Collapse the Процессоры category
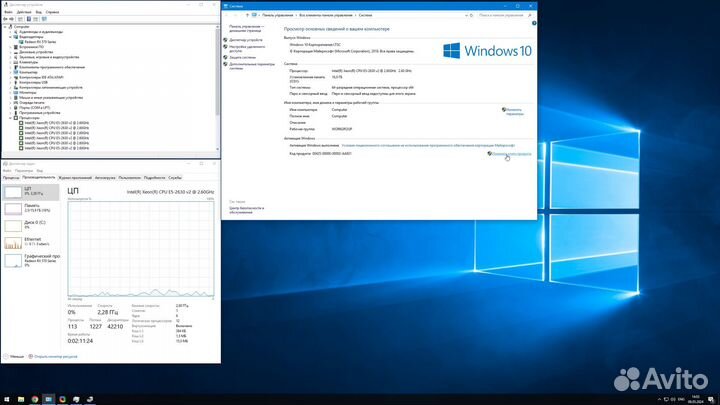 point(11,118)
